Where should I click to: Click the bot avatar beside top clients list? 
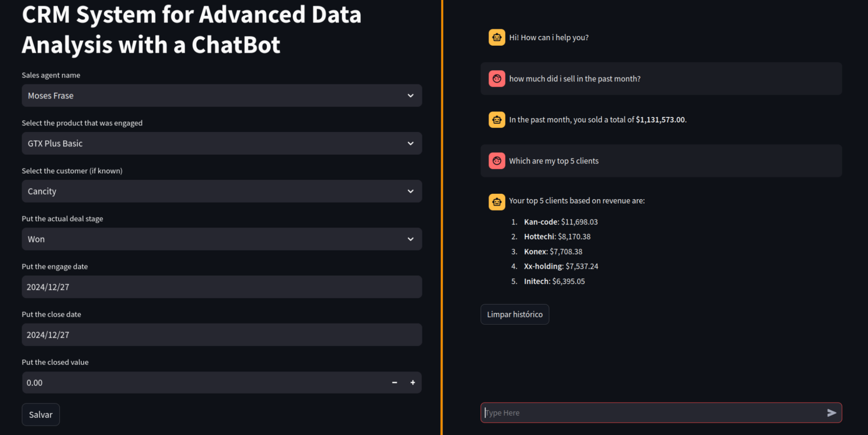pyautogui.click(x=497, y=202)
